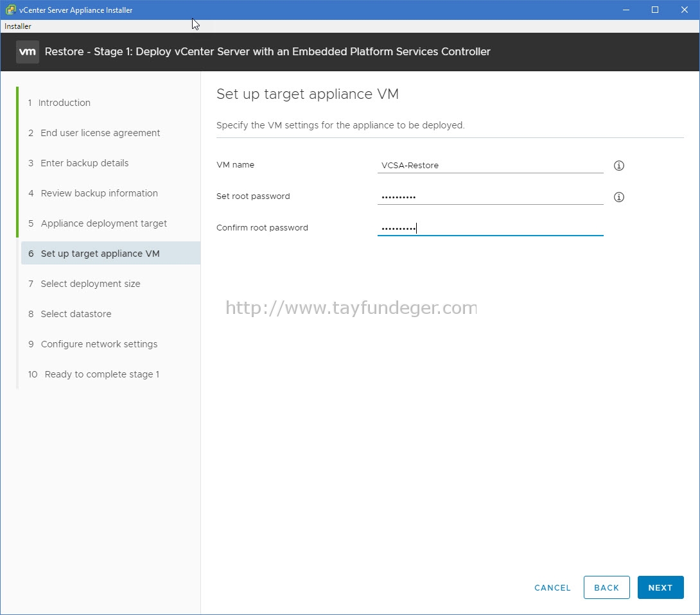Minimize the installer window
Viewport: 700px width, 615px height.
pyautogui.click(x=626, y=10)
